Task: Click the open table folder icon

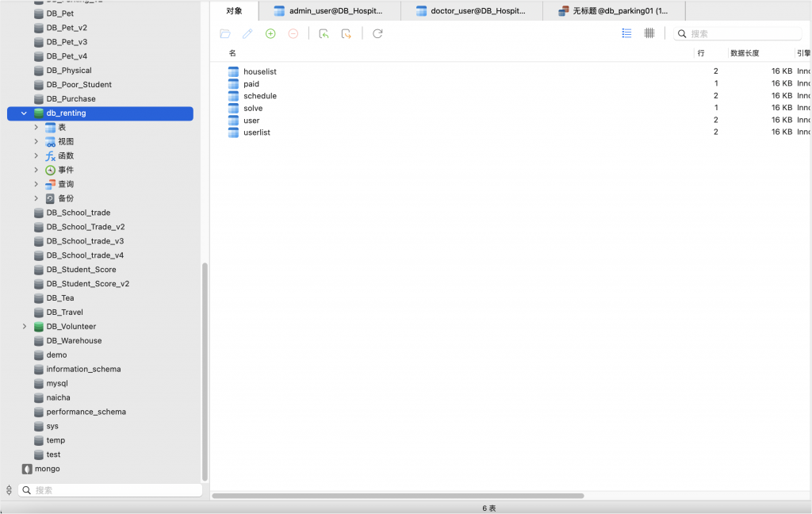Action: [x=225, y=34]
